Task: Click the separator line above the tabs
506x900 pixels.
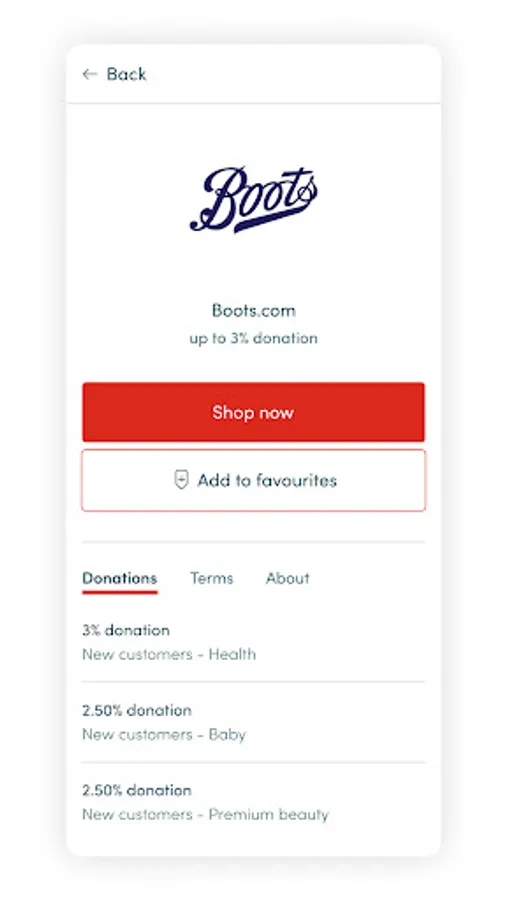Action: 253,541
